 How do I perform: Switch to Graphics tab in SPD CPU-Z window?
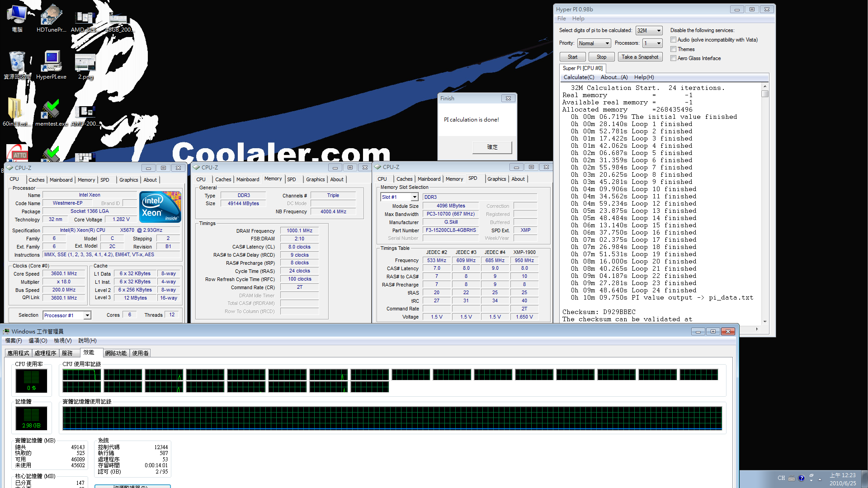click(497, 179)
